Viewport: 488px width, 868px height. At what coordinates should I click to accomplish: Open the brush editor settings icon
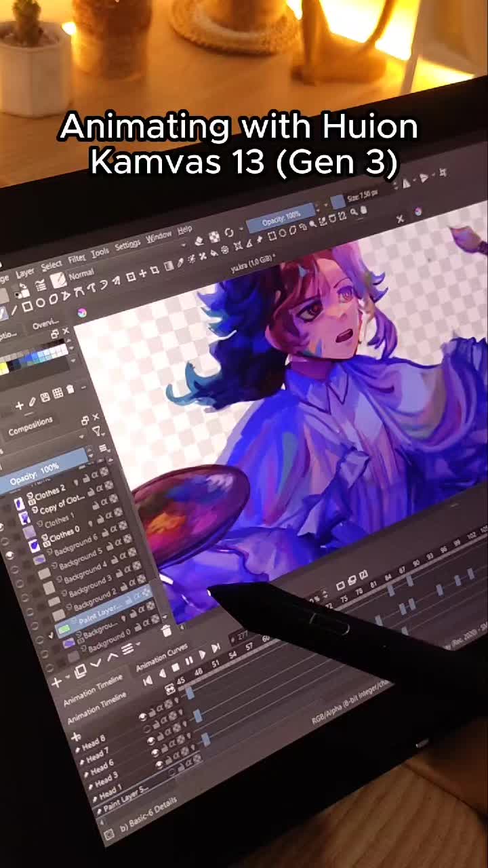click(41, 285)
